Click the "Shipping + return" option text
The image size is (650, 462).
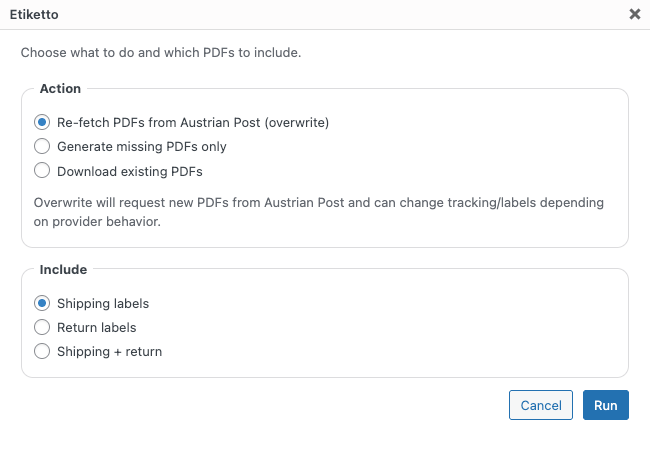(110, 351)
